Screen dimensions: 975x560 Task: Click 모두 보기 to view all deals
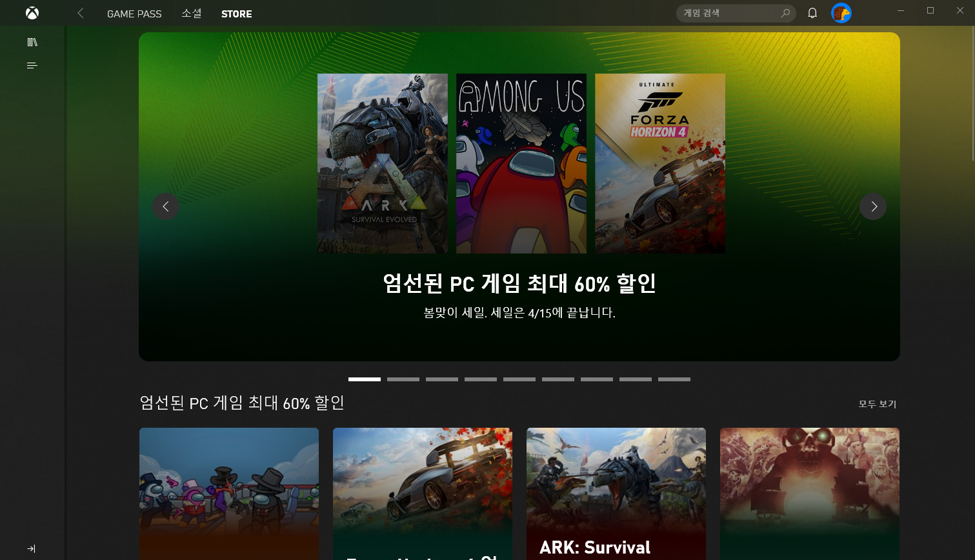[878, 404]
